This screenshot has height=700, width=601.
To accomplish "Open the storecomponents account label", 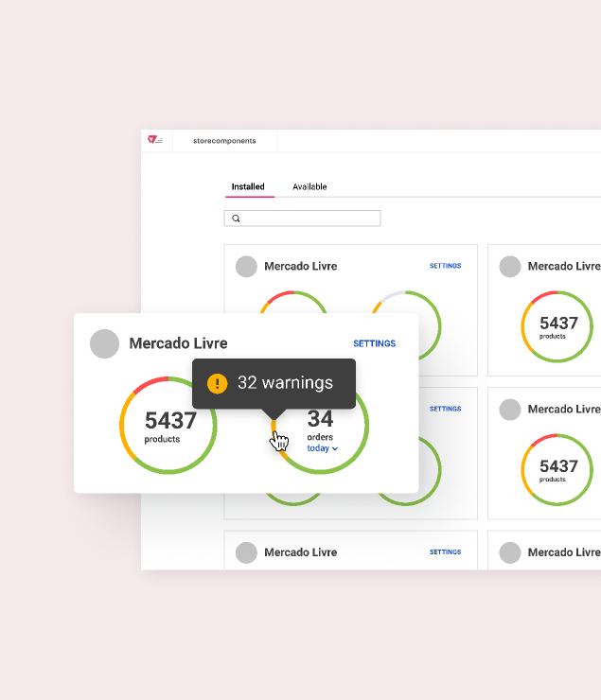I will (224, 141).
